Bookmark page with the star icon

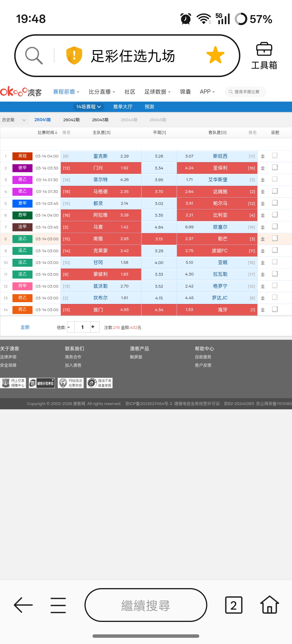(215, 55)
